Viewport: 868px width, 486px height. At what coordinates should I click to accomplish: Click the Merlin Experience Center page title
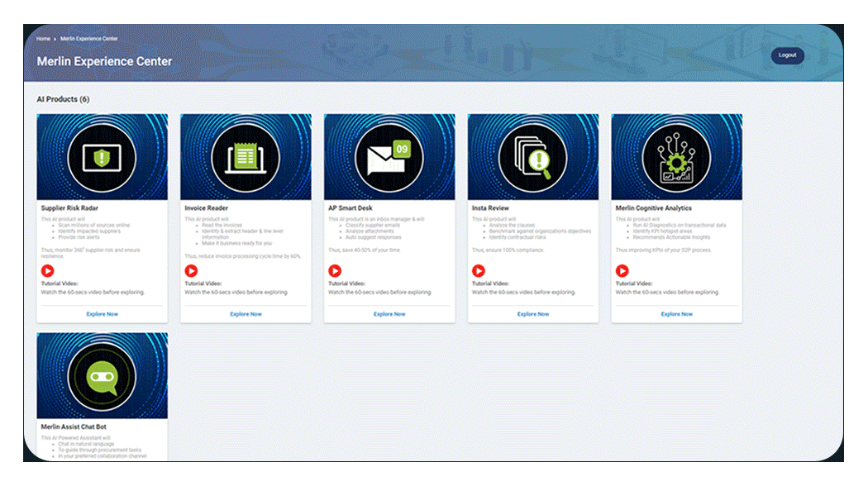(104, 61)
